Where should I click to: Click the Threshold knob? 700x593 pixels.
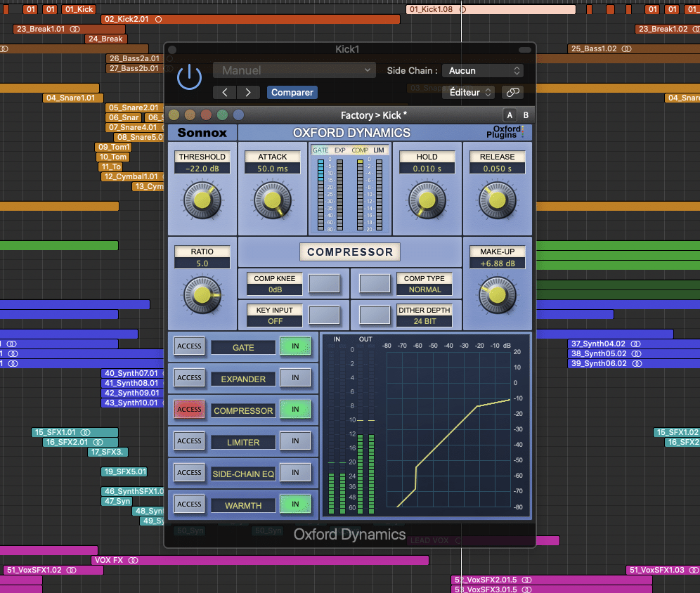[x=202, y=201]
